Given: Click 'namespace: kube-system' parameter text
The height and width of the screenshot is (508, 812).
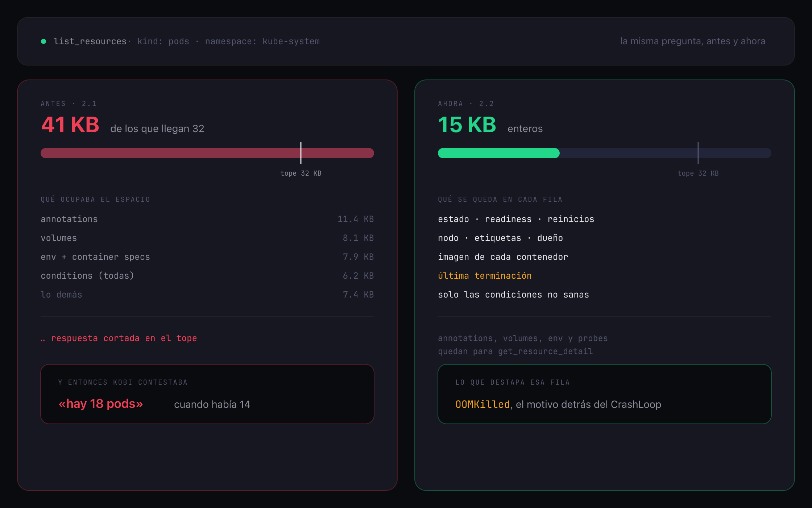Looking at the screenshot, I should (262, 41).
